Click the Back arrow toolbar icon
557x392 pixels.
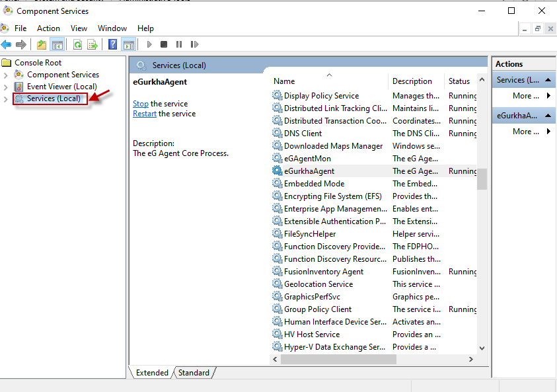[x=6, y=44]
